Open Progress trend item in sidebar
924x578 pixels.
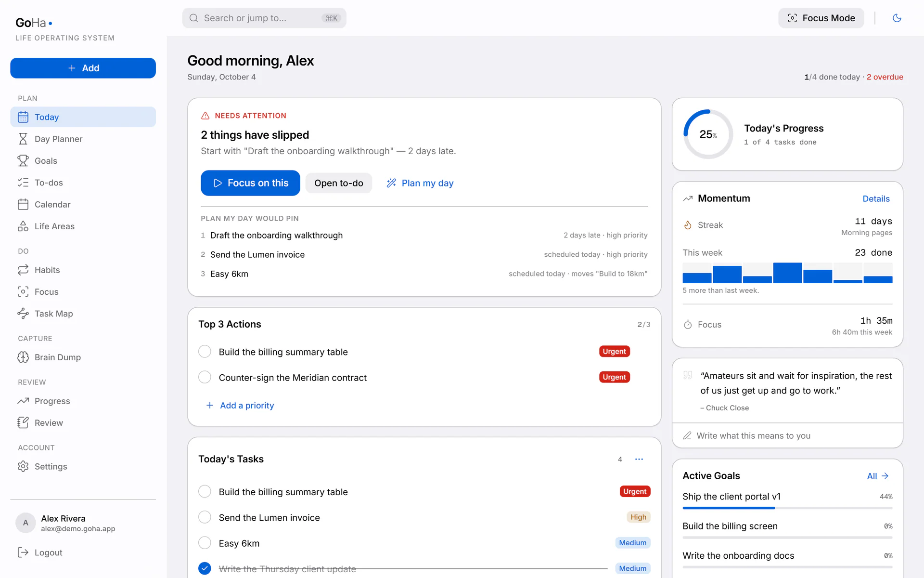coord(83,401)
